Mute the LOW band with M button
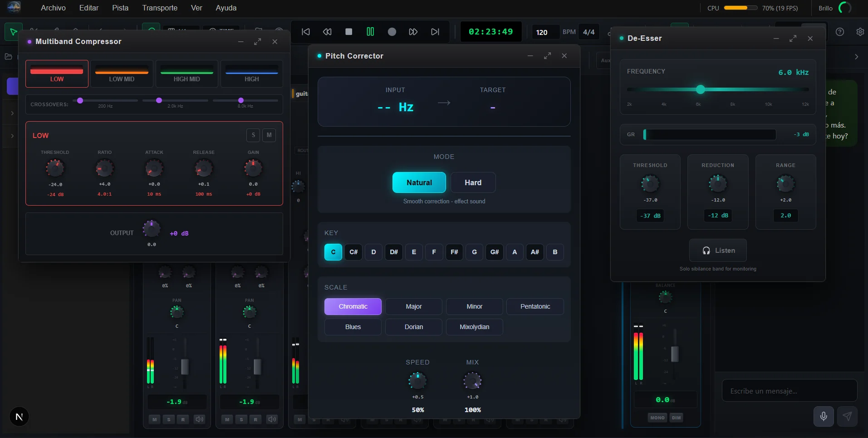The image size is (868, 438). pos(269,135)
